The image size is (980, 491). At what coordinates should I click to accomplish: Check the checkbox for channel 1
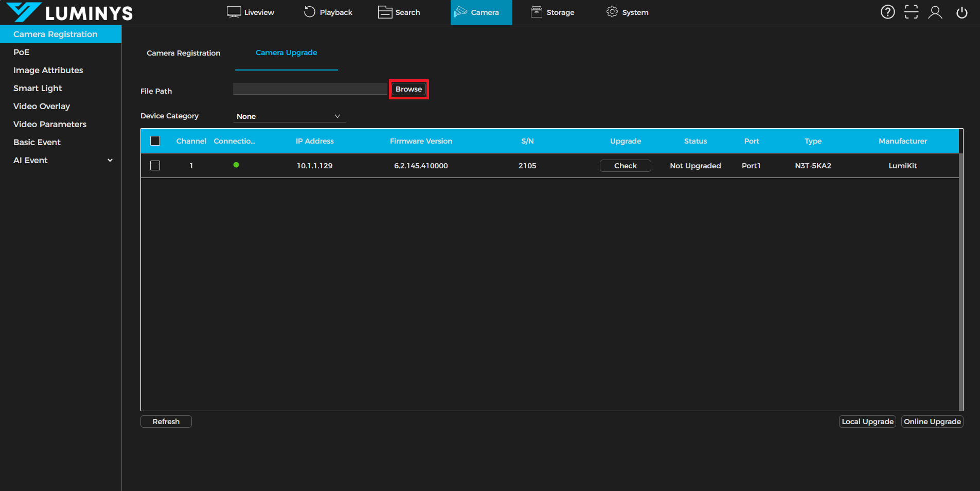(x=155, y=166)
